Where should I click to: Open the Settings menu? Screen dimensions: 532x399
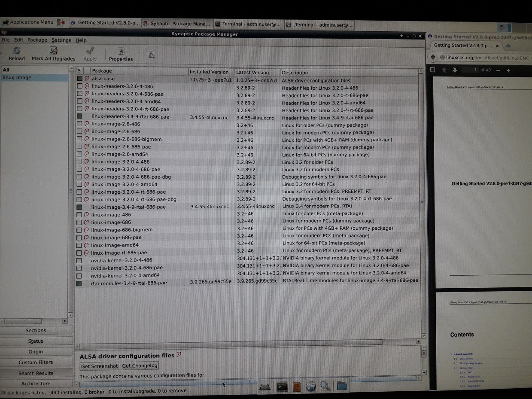tap(61, 40)
